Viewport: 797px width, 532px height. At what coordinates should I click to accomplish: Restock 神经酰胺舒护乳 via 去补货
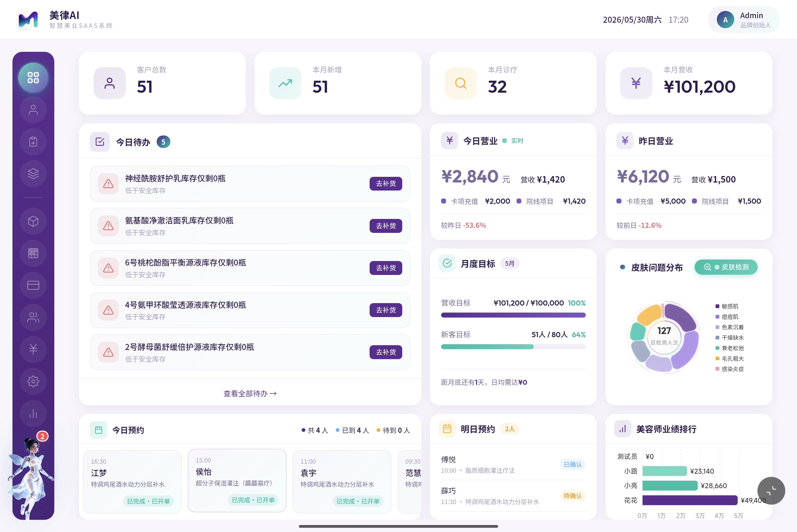point(386,184)
